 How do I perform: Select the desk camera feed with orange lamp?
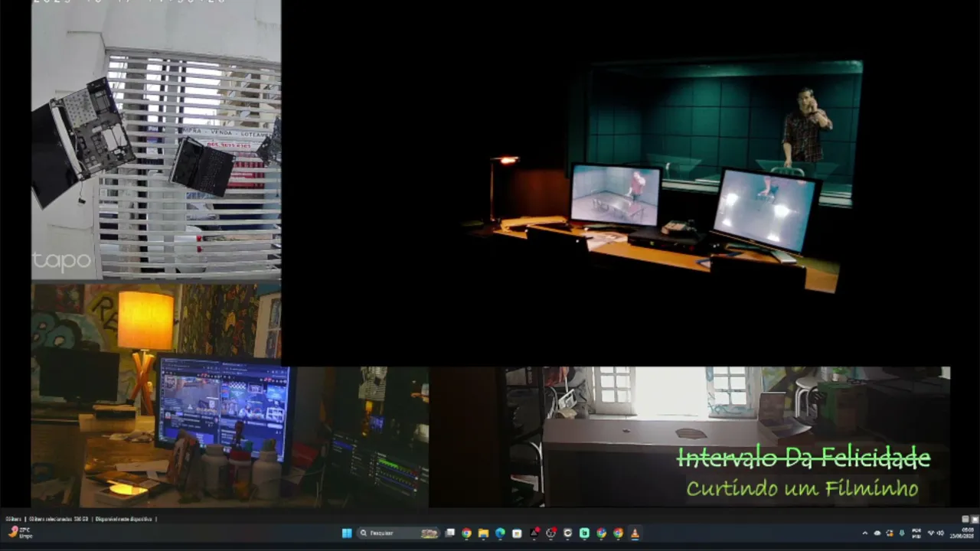point(230,395)
